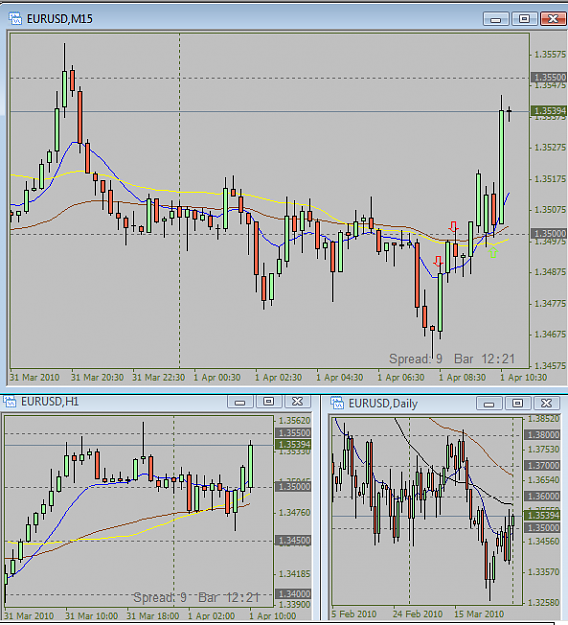The height and width of the screenshot is (625, 568).
Task: Click '31 Mar 10:00' time label on H1
Action: tap(92, 616)
